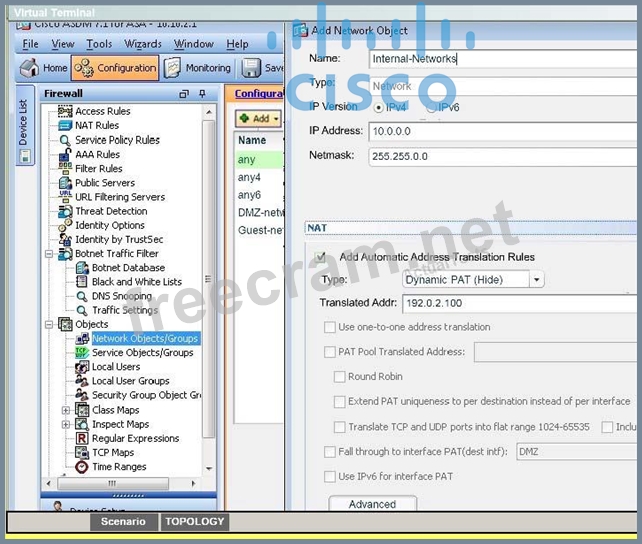Check Use IPv6 for interface PAT
Screen dimensions: 642x544
330,477
